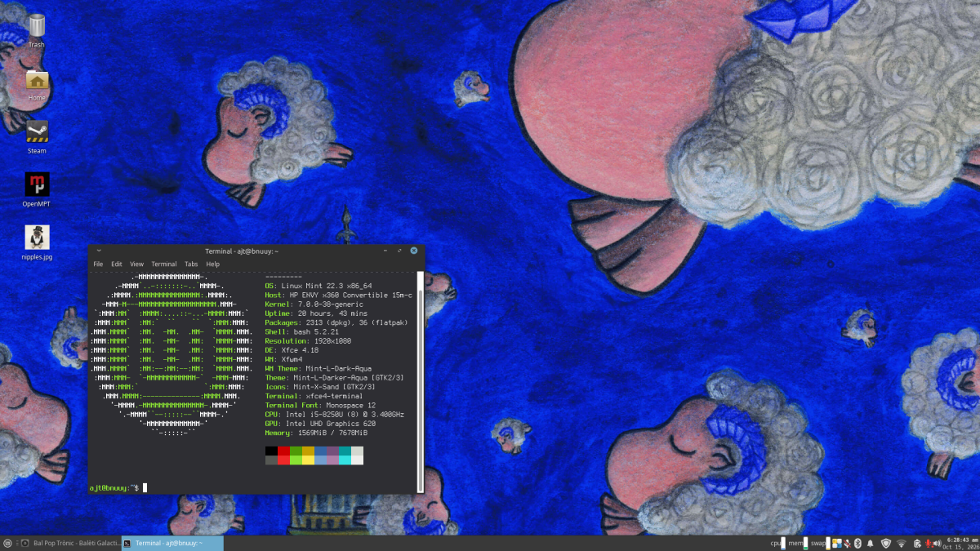Select the Home folder desktop icon
This screenshot has width=980, height=551.
pyautogui.click(x=37, y=85)
